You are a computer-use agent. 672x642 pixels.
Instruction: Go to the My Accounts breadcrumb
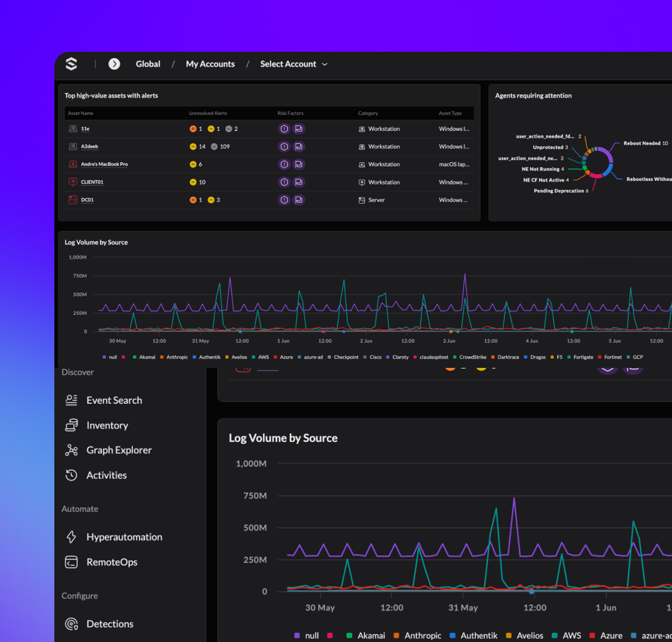click(210, 64)
